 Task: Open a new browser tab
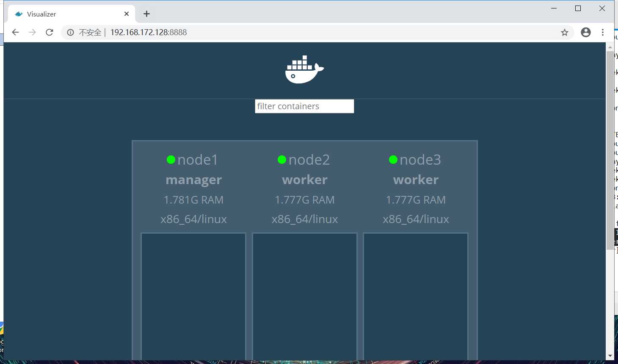coord(146,14)
